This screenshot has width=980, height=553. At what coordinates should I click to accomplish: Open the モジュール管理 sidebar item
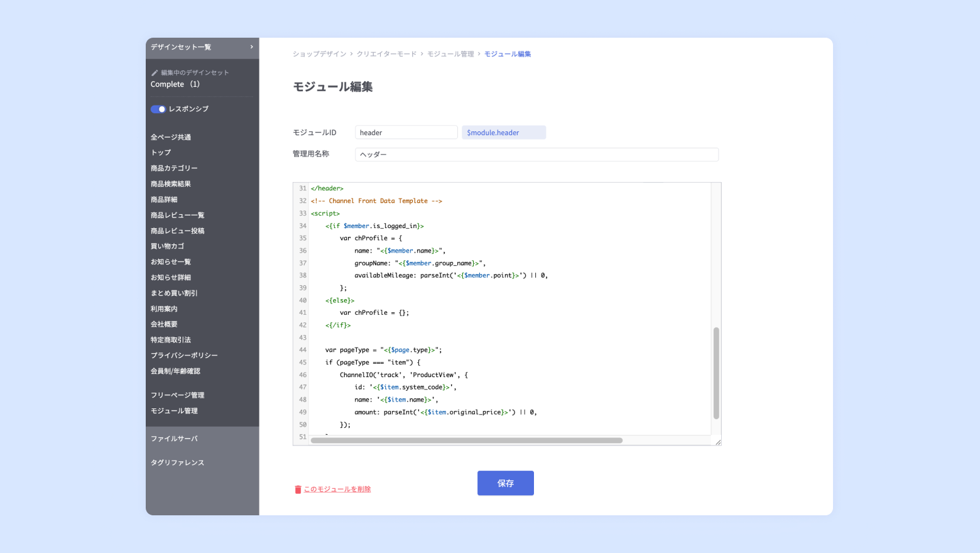click(x=174, y=411)
